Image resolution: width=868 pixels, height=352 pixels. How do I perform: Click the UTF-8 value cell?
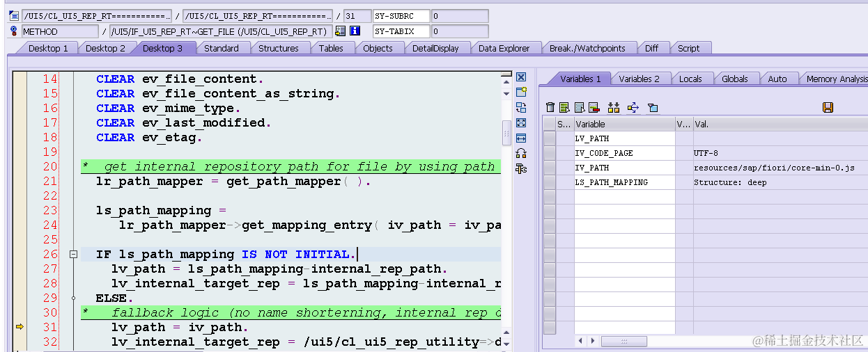click(780, 153)
